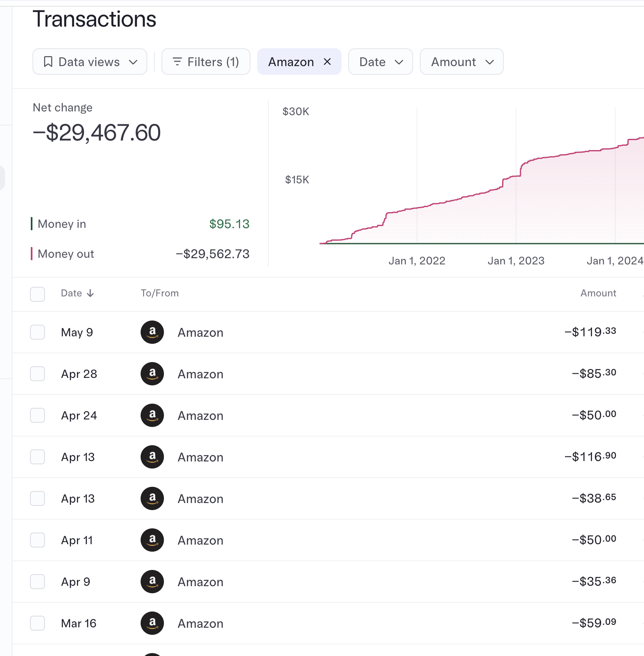
Task: Remove the Amazon filter with its X
Action: [327, 62]
